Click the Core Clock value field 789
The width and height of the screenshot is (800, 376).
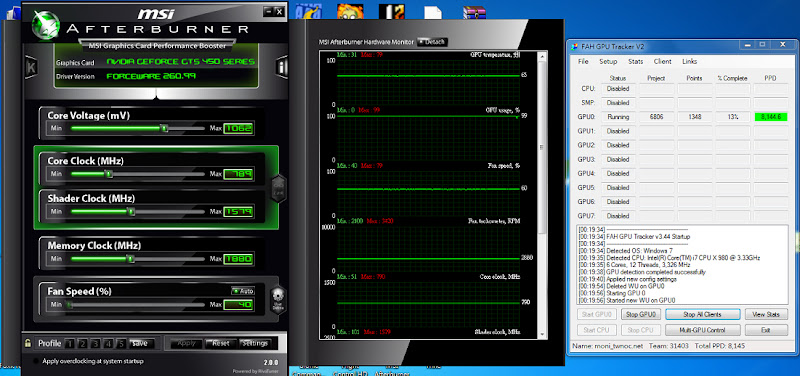238,174
